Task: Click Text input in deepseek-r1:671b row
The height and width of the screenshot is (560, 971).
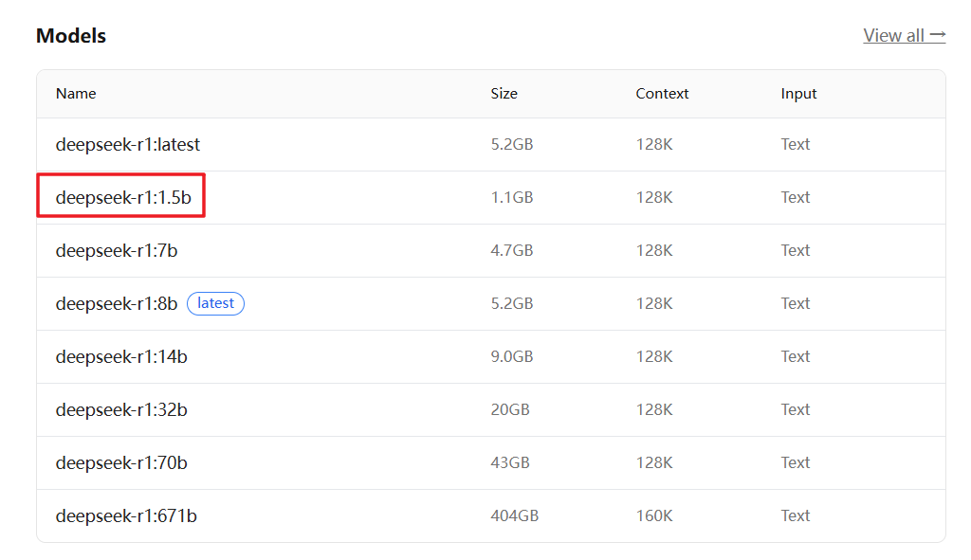Action: coord(796,516)
